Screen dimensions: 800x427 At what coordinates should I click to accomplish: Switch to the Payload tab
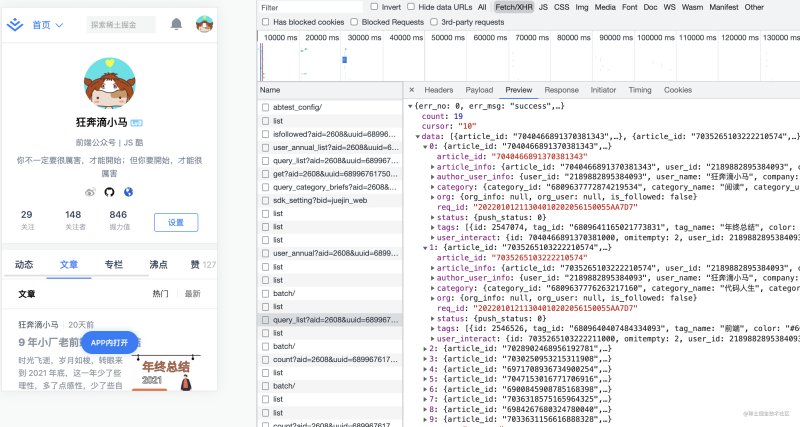point(479,90)
